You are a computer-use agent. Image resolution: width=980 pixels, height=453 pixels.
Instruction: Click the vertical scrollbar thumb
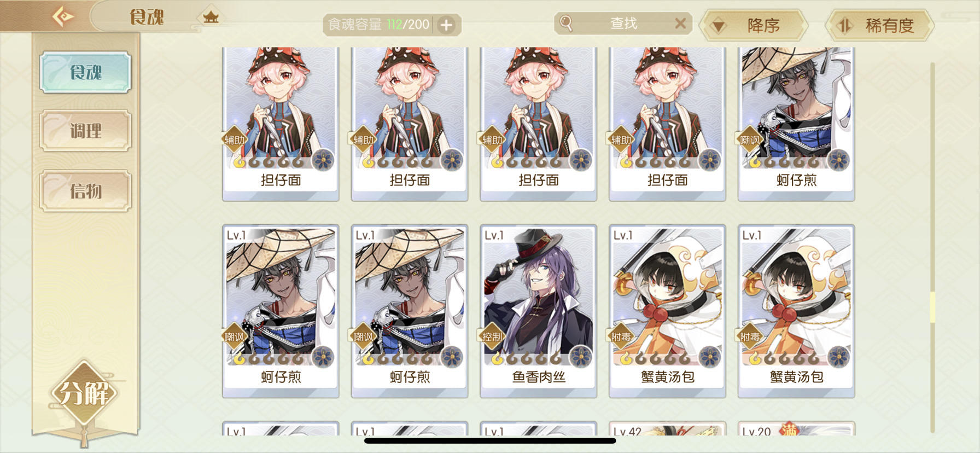pyautogui.click(x=932, y=306)
